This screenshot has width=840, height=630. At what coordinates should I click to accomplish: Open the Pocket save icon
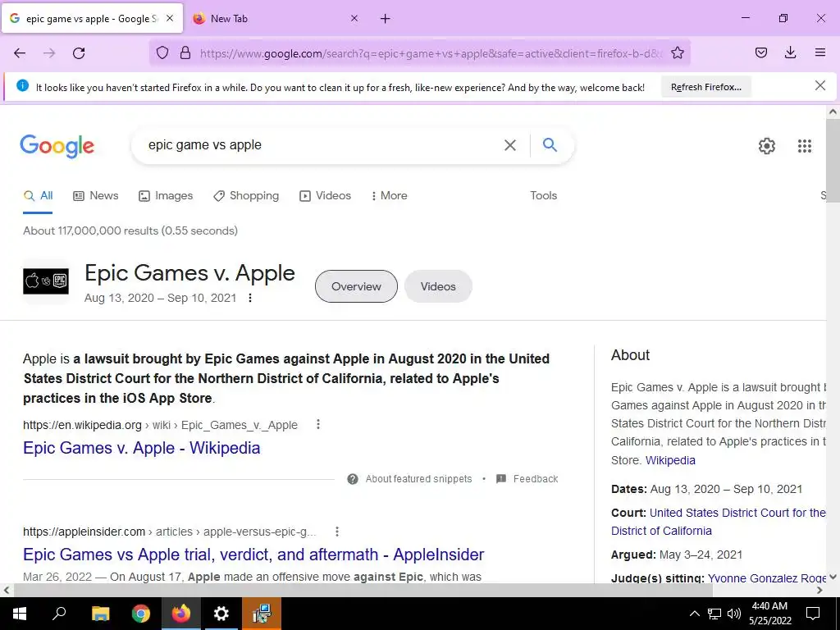coord(760,52)
